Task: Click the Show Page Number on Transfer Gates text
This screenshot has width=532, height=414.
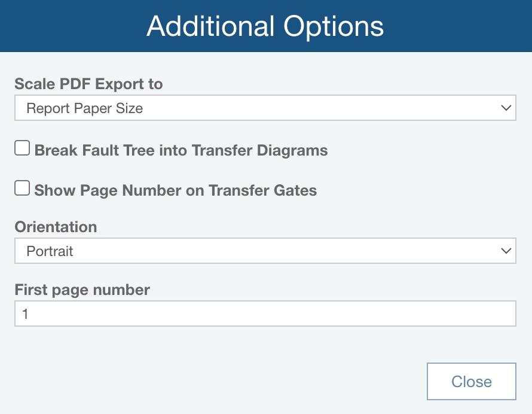Action: click(176, 191)
